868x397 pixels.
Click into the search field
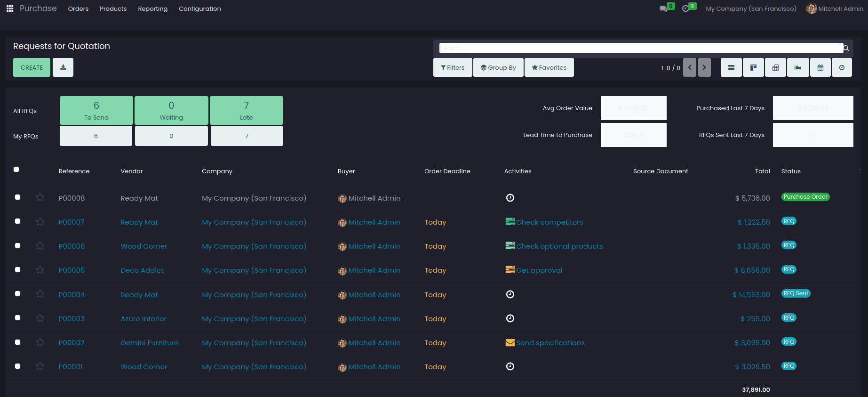click(x=641, y=48)
